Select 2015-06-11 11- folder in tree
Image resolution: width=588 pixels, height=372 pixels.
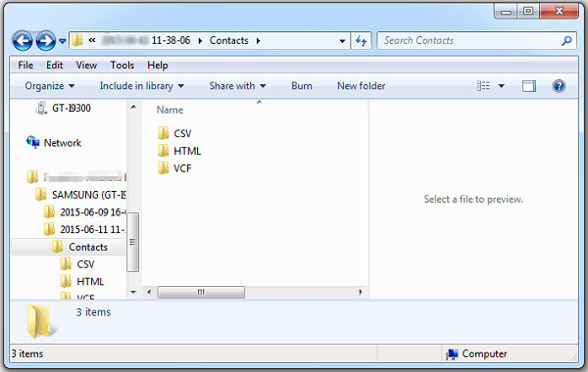pos(84,229)
